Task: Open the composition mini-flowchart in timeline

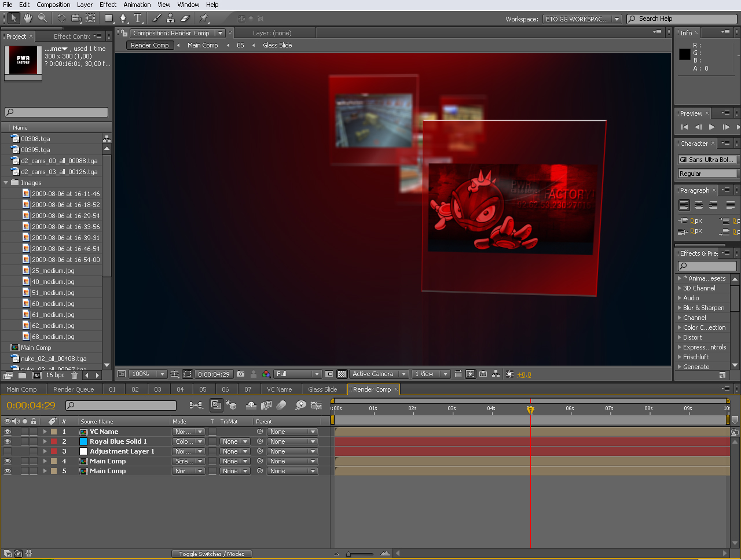Action: click(x=196, y=406)
